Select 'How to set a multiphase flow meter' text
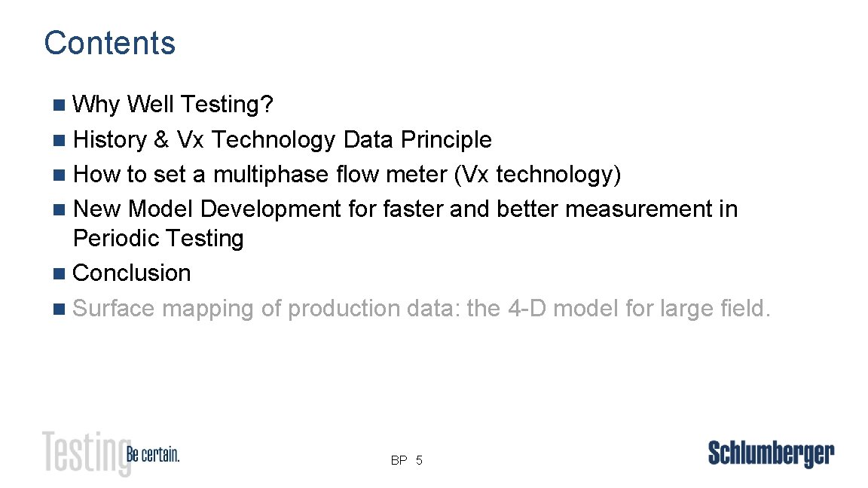Image resolution: width=868 pixels, height=488 pixels. 260,174
